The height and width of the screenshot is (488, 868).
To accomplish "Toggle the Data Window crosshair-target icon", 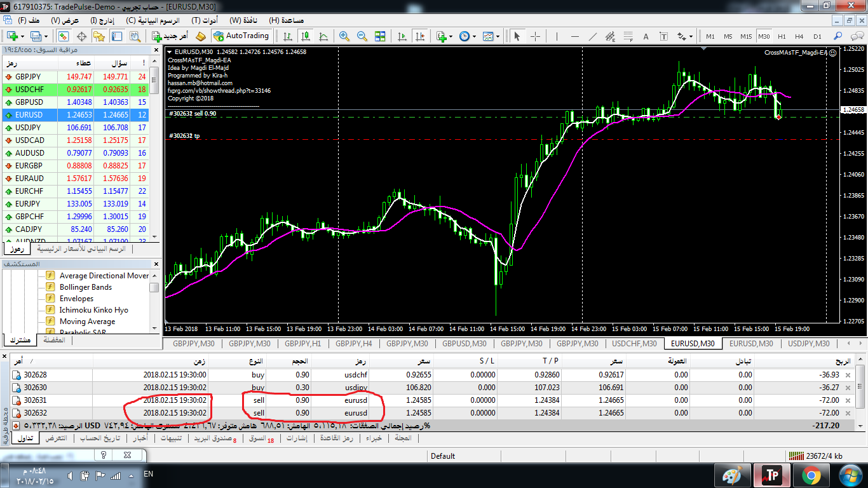I will (x=82, y=36).
